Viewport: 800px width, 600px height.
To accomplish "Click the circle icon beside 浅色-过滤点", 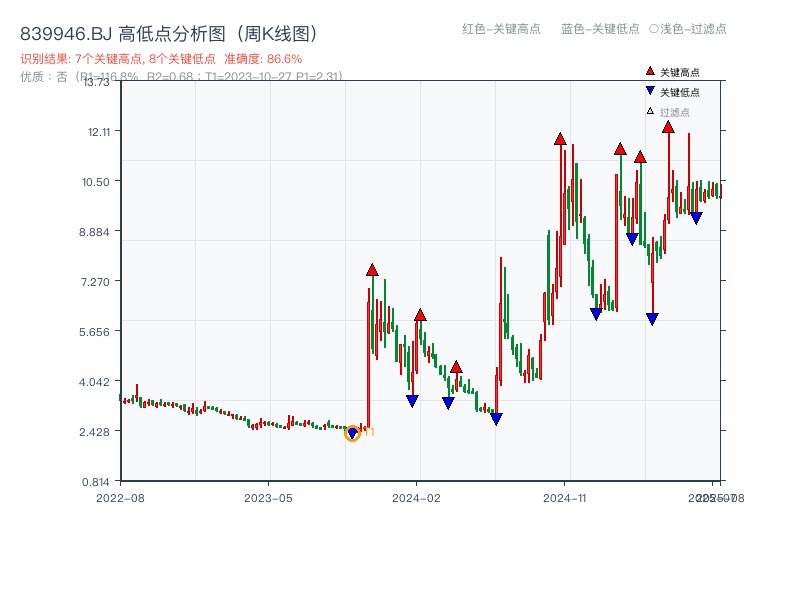I will click(655, 29).
